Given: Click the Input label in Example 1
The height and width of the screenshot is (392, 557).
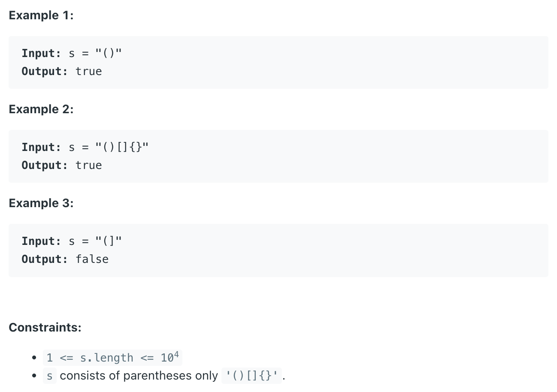Looking at the screenshot, I should tap(42, 53).
